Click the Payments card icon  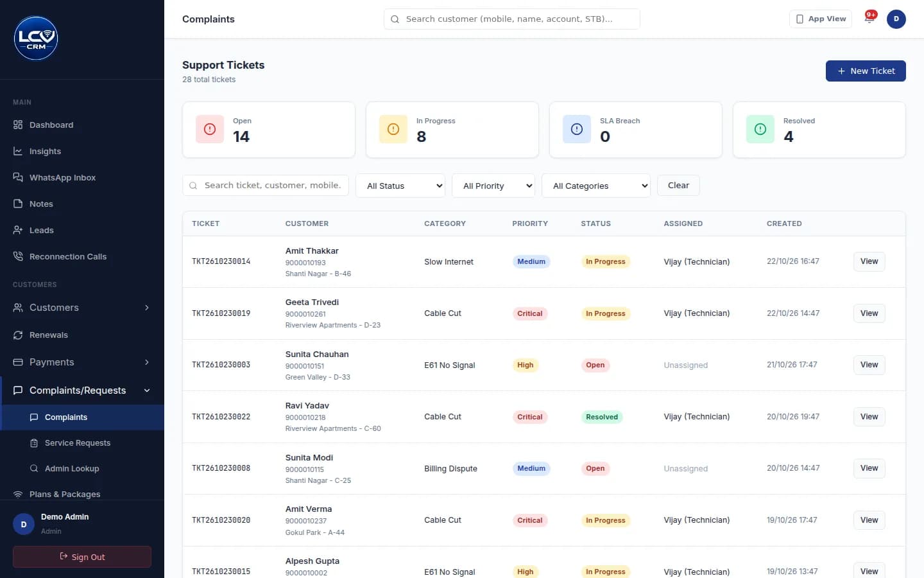pyautogui.click(x=18, y=362)
